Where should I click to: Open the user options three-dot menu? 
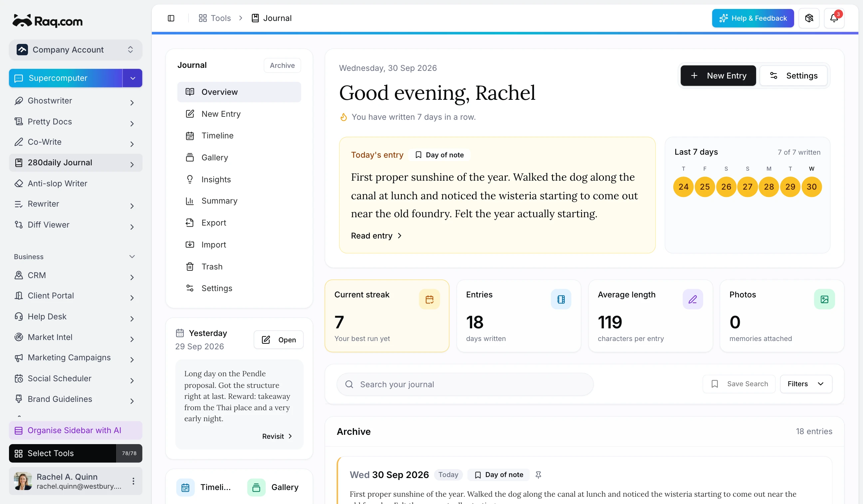tap(133, 481)
